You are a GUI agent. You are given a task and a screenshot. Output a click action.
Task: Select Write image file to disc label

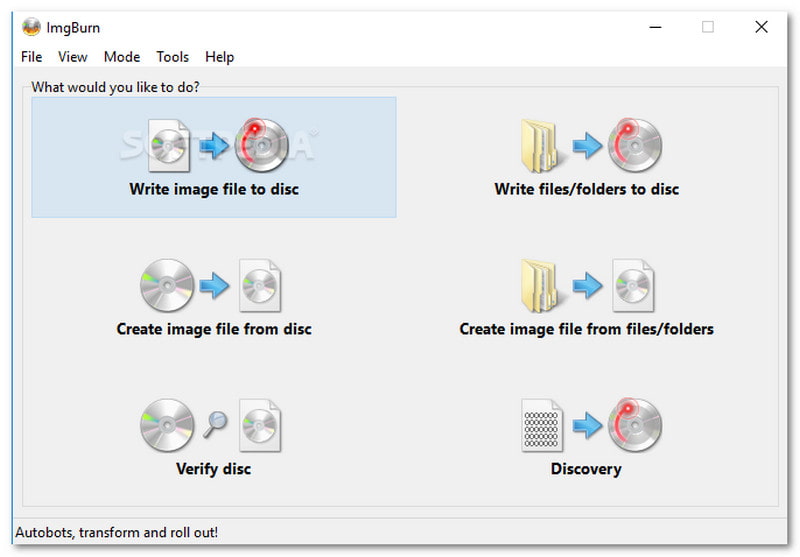(x=214, y=189)
